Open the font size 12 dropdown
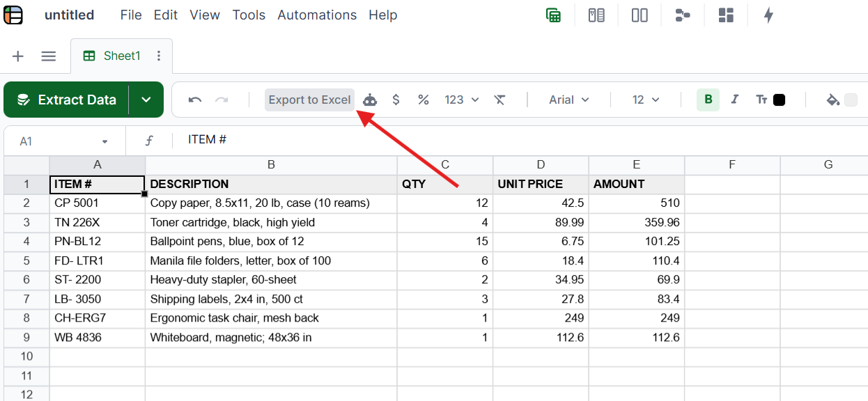This screenshot has height=401, width=868. tap(646, 100)
